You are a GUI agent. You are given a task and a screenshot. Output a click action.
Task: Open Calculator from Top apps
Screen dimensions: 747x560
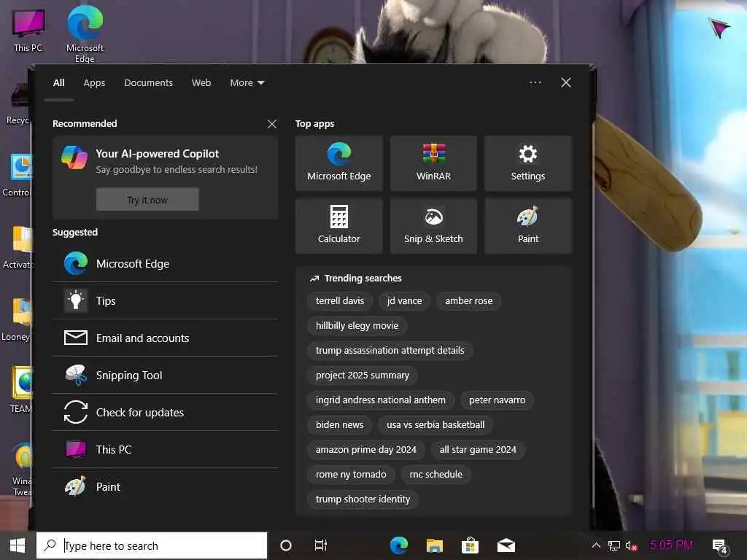[338, 226]
